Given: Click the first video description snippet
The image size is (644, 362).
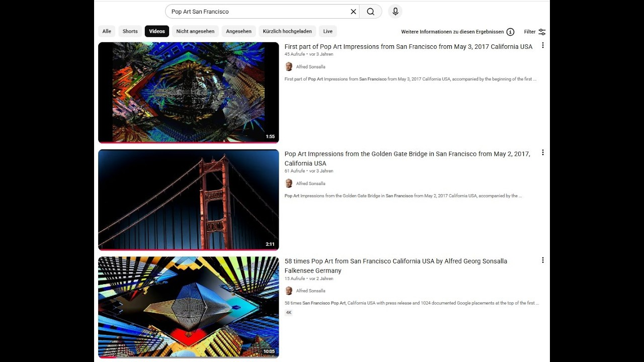Looking at the screenshot, I should click(411, 79).
